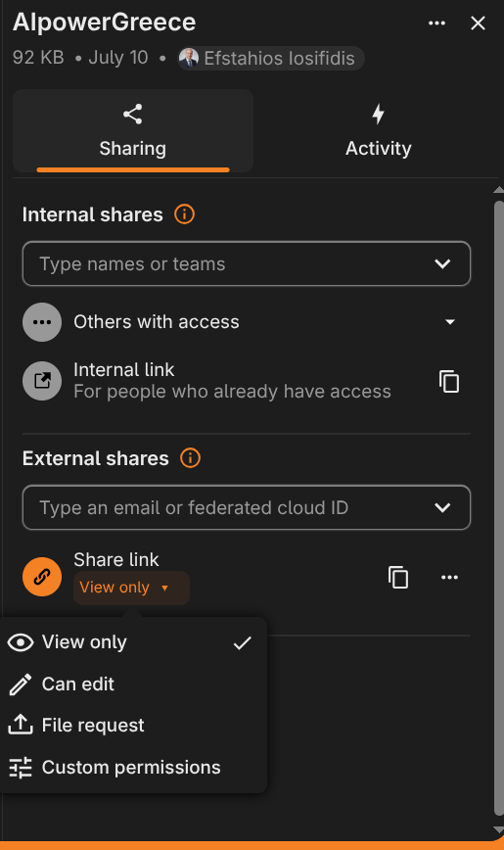Click the Efstahios Iosifidis owner chip

[x=271, y=58]
